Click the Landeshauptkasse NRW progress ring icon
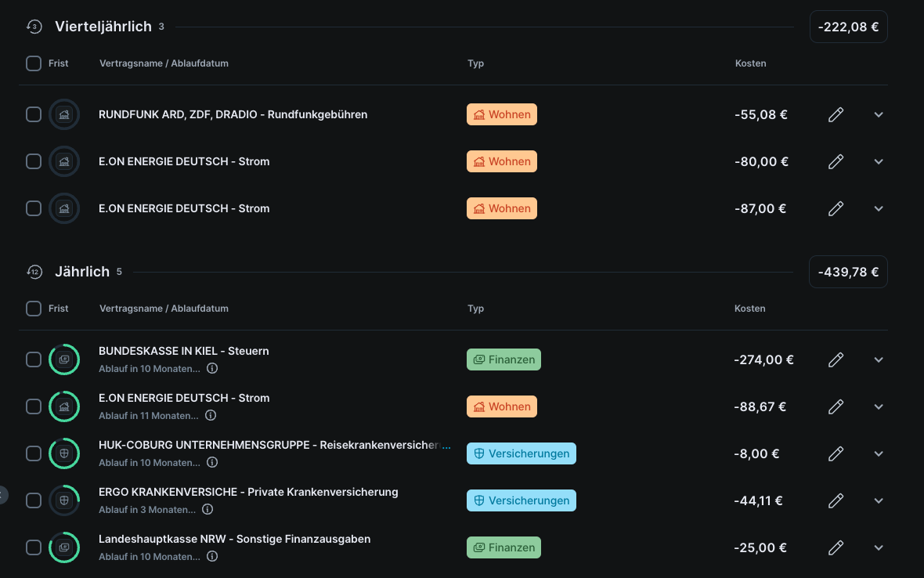924x578 pixels. 64,547
